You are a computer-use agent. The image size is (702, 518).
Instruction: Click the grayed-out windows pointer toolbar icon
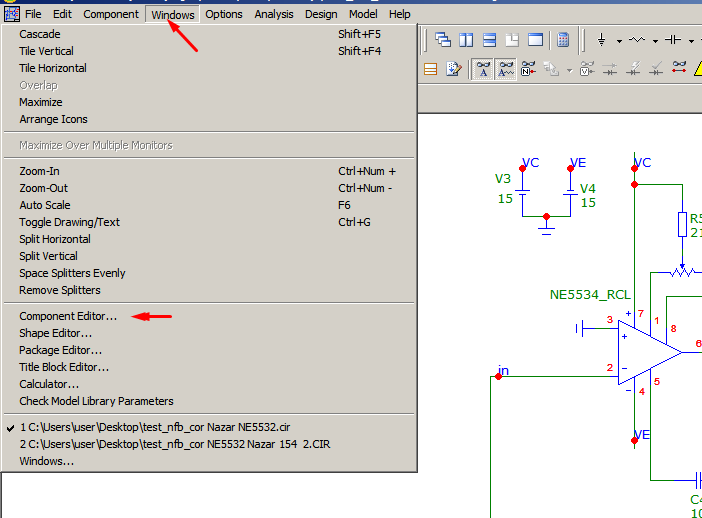[551, 69]
